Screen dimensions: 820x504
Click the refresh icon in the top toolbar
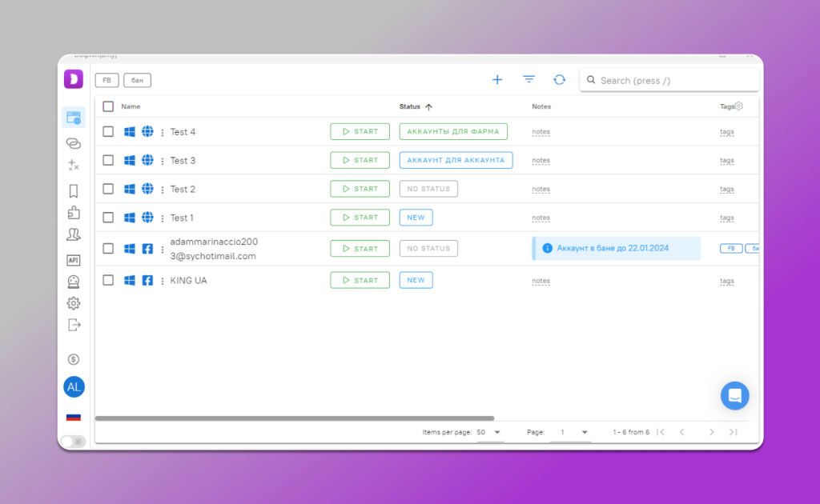[x=559, y=79]
